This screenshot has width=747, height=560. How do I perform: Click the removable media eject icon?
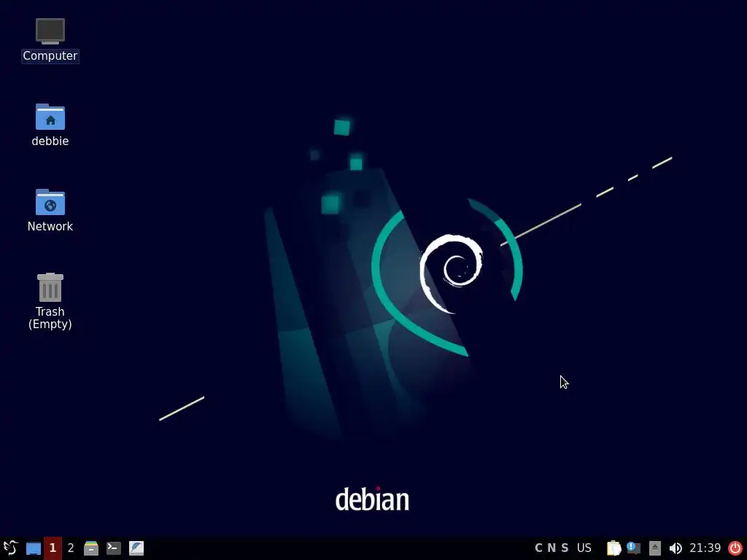[654, 548]
